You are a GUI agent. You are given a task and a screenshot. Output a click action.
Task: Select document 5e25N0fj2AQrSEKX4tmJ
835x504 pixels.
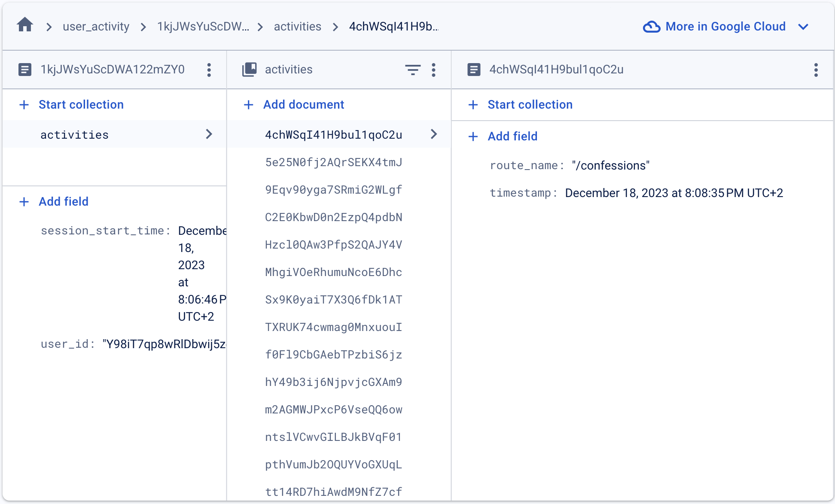tap(333, 162)
